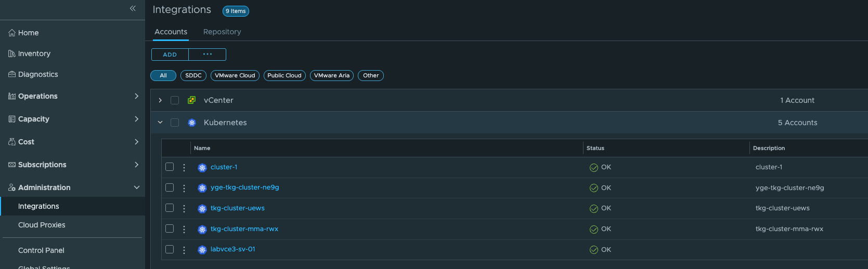Click the Kubernetes icon beside tkg-cluster-mma-rwx
Image resolution: width=868 pixels, height=269 pixels.
pyautogui.click(x=202, y=229)
